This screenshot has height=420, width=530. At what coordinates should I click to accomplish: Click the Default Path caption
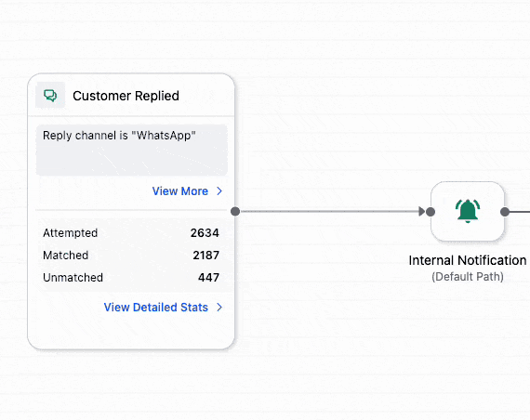[468, 277]
